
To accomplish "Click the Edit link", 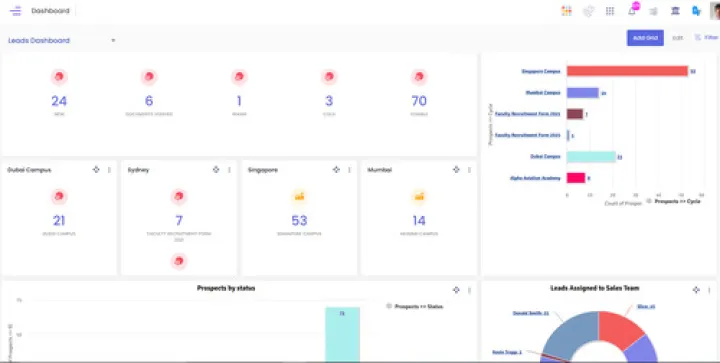I will click(678, 38).
